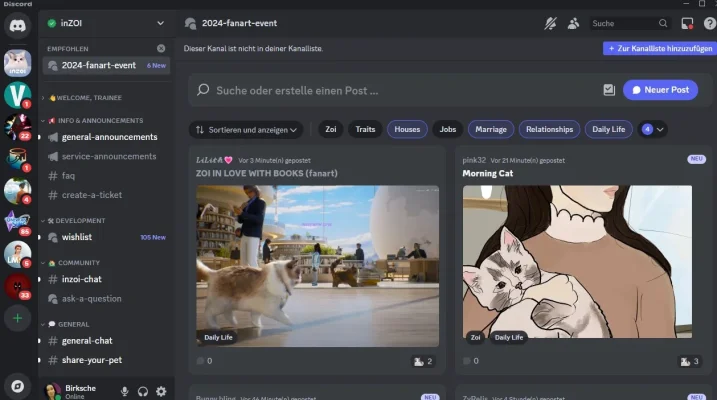The height and width of the screenshot is (400, 717).
Task: Click the Birksche user avatar
Action: tap(53, 391)
